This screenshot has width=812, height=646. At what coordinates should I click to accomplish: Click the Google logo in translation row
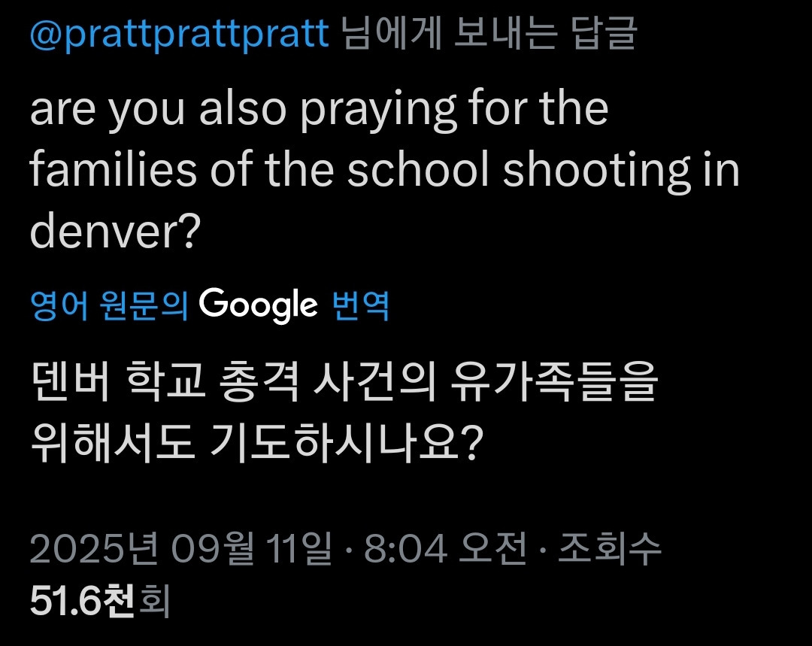coord(256,305)
